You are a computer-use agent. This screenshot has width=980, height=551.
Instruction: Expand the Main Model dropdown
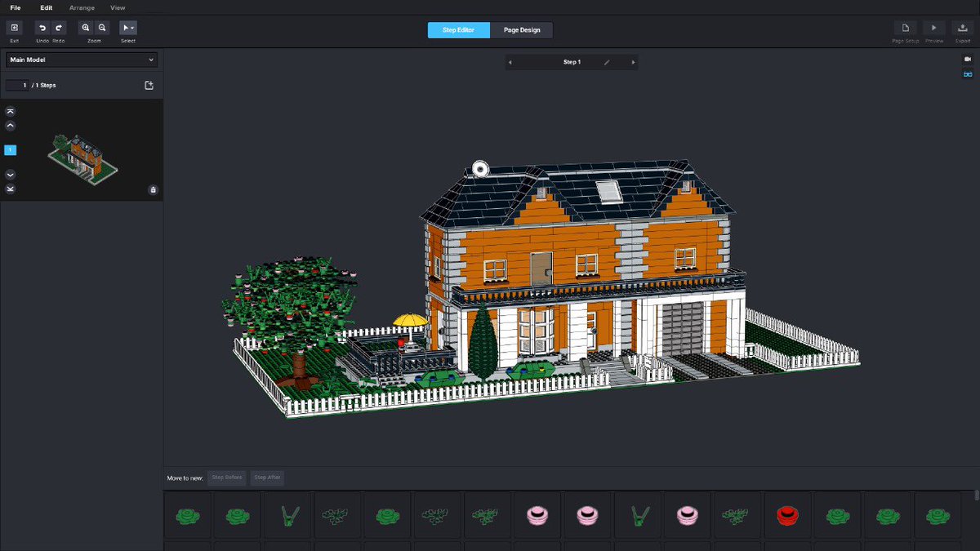81,60
